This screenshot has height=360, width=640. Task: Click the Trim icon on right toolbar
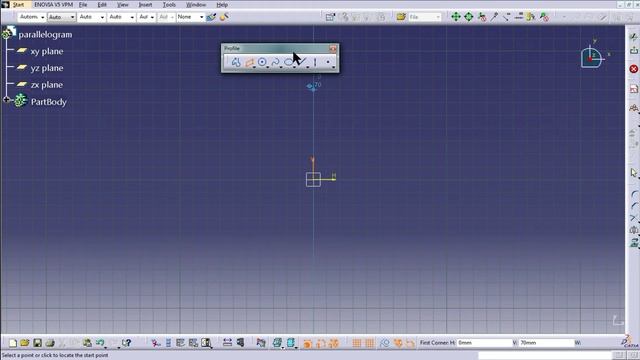coord(634,218)
